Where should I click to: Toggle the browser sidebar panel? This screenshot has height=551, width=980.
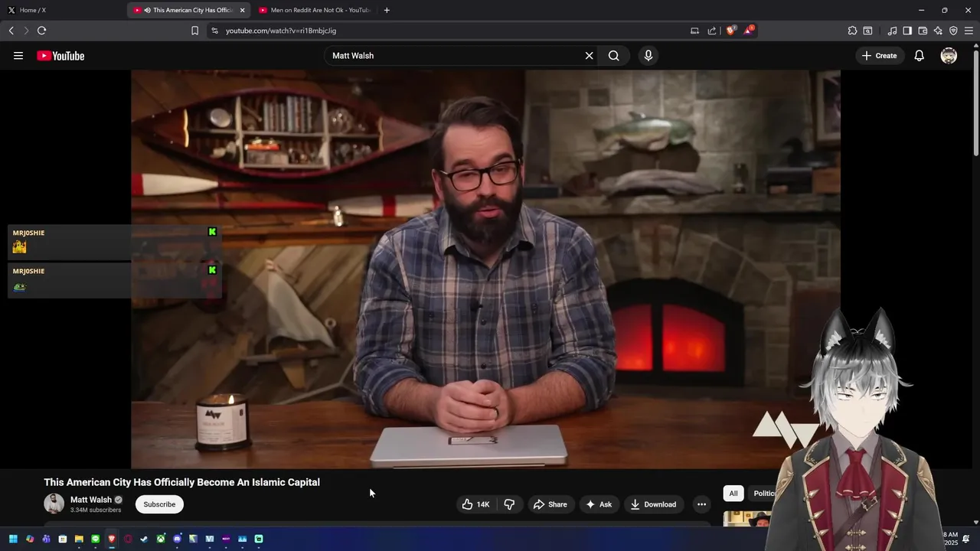[907, 31]
